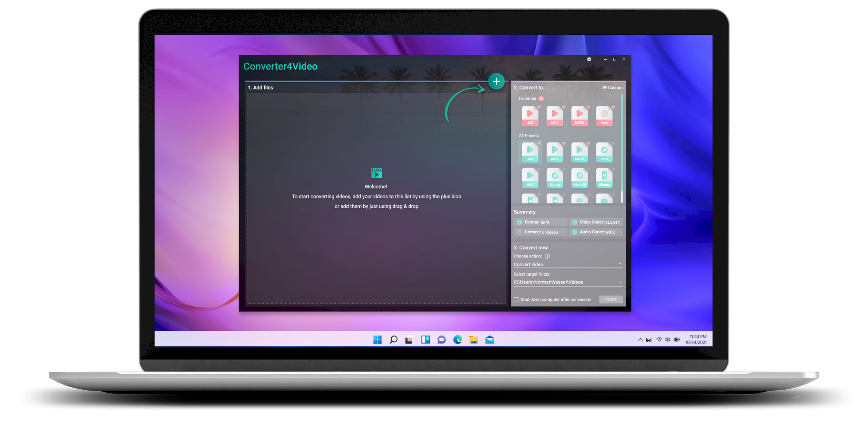Unfavorite MP4 heart under All Presets
868x442 pixels.
tap(564, 143)
